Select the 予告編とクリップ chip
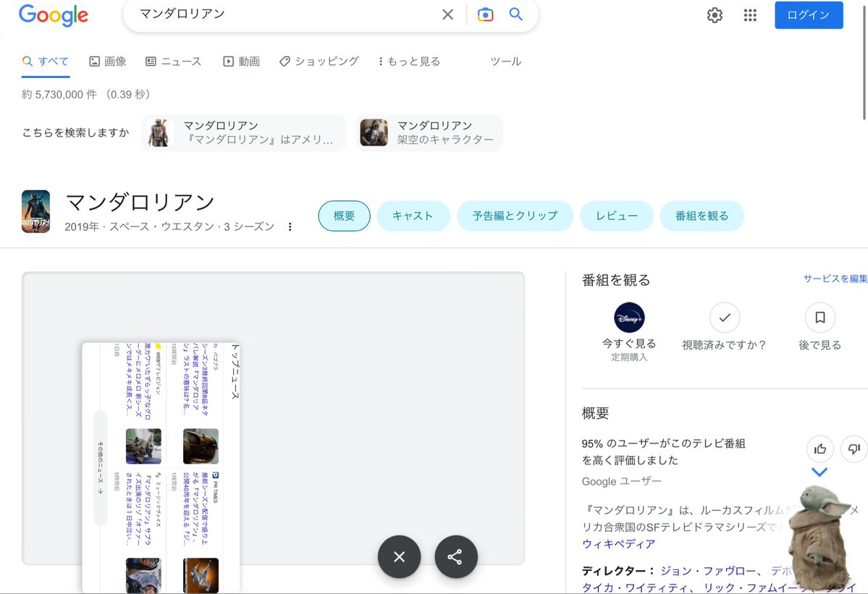Viewport: 868px width, 594px height. (x=515, y=216)
